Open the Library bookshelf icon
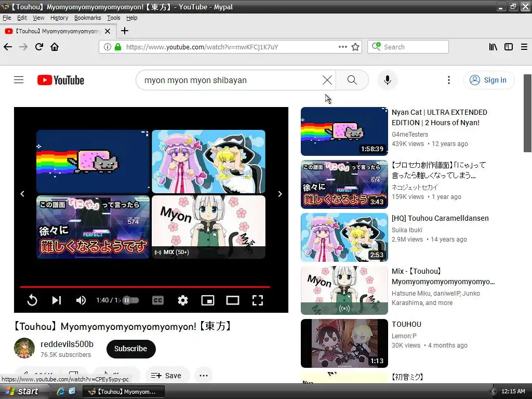This screenshot has width=532, height=399. coord(493,47)
